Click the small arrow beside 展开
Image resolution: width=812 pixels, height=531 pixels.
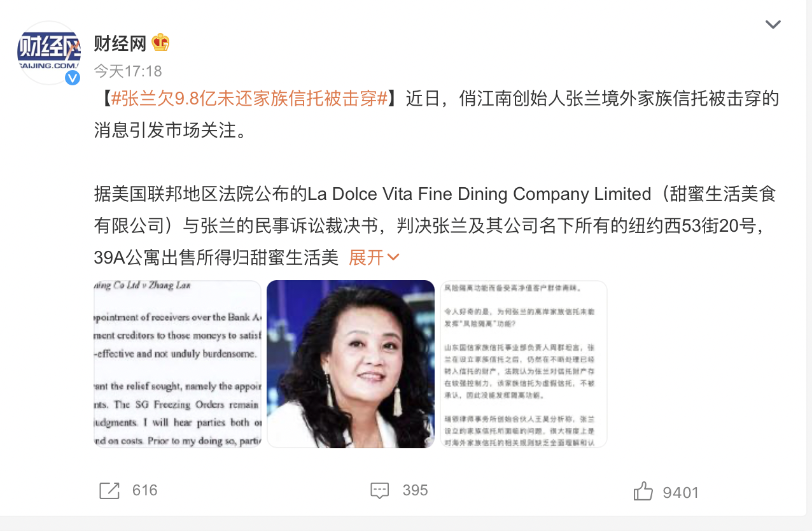coord(393,257)
